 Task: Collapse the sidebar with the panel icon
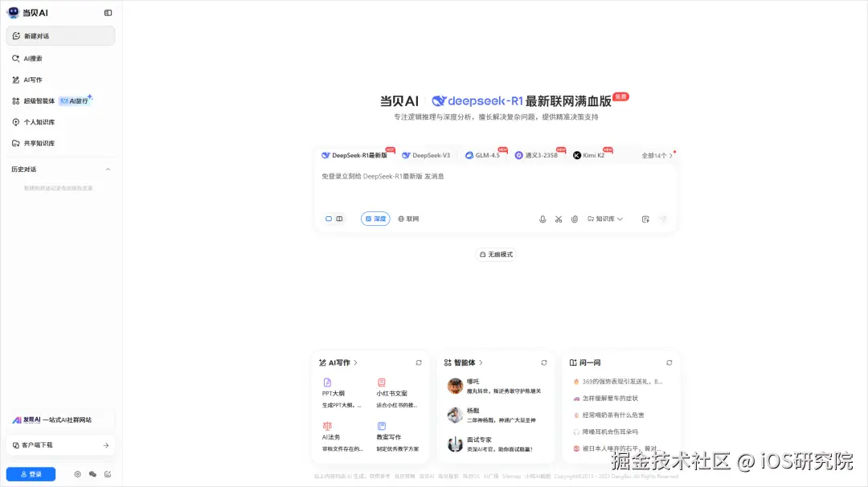tap(108, 12)
